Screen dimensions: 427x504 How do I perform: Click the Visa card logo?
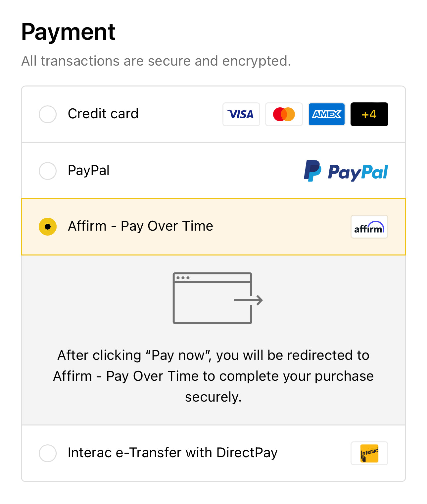coord(241,114)
